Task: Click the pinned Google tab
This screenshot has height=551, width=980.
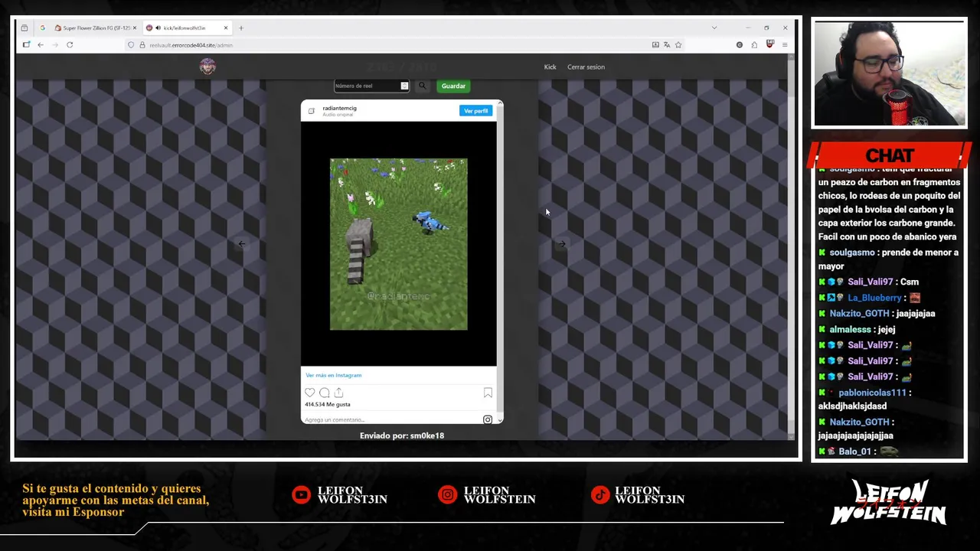Action: [42, 28]
